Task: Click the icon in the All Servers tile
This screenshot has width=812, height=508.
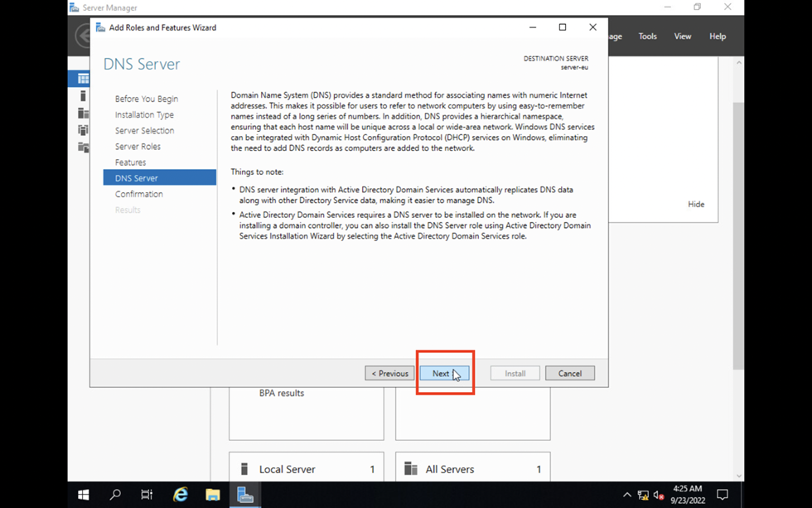Action: (x=411, y=469)
